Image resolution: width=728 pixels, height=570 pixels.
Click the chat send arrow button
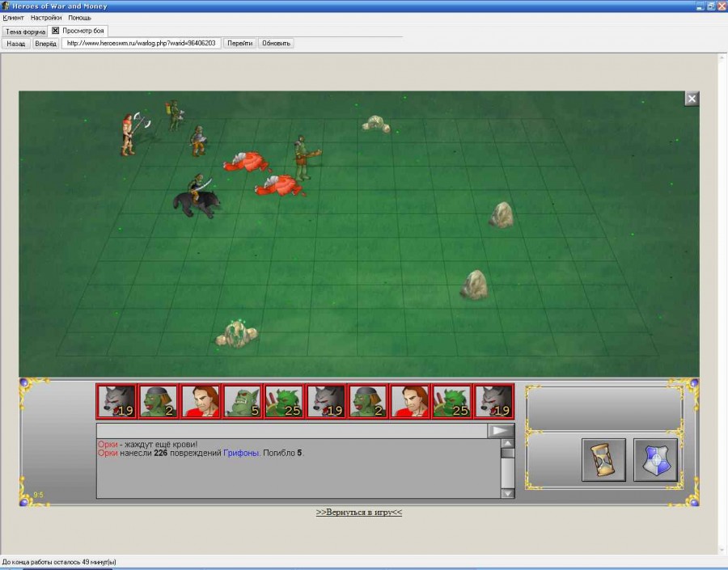point(501,431)
